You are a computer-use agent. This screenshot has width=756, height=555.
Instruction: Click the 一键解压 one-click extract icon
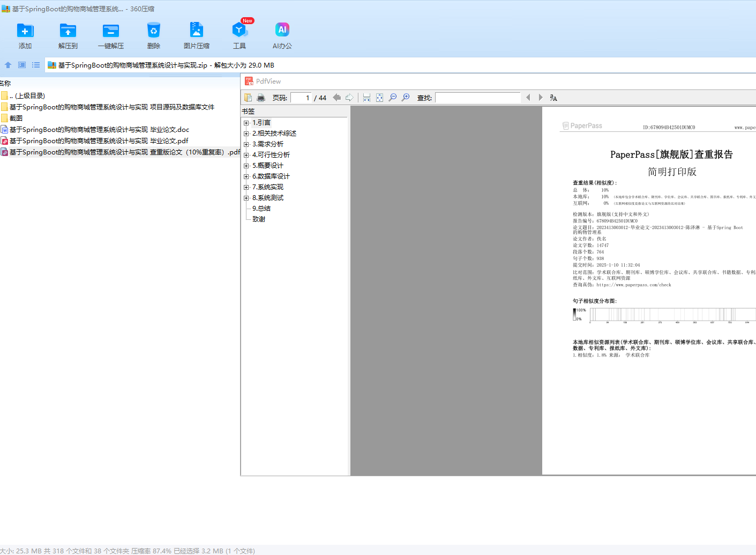111,31
